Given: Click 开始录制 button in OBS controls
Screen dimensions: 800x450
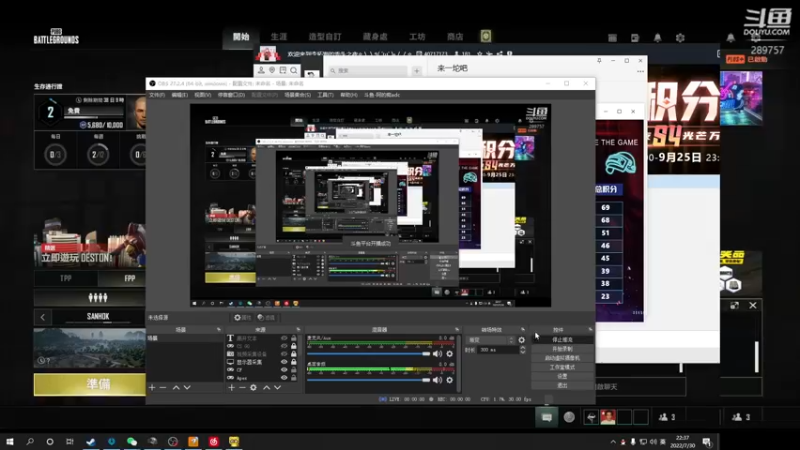Looking at the screenshot, I should 562,349.
